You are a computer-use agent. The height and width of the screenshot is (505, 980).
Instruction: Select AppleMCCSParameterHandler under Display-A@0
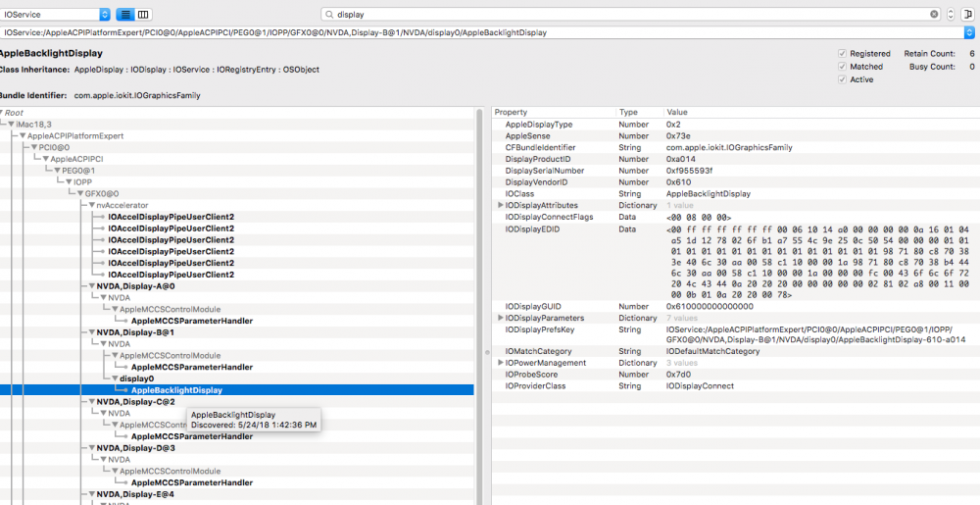[x=192, y=321]
